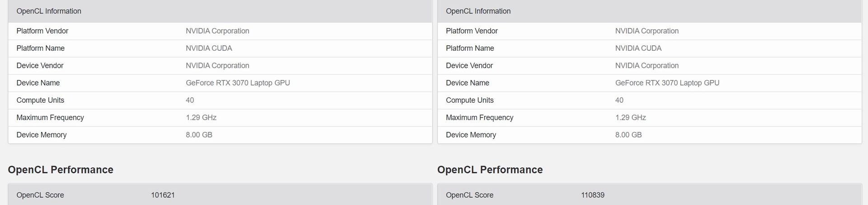The height and width of the screenshot is (205, 868).
Task: Click the left OpenCL Performance heading
Action: coord(61,170)
